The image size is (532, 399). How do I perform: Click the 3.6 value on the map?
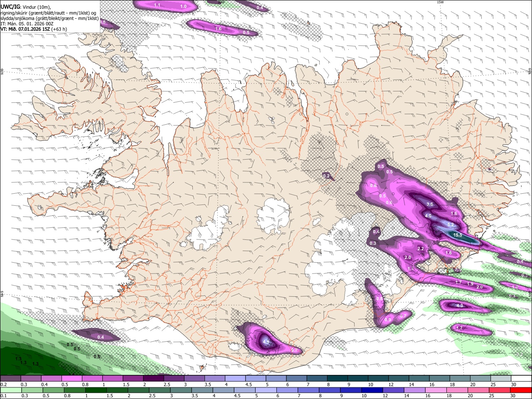tap(430, 204)
